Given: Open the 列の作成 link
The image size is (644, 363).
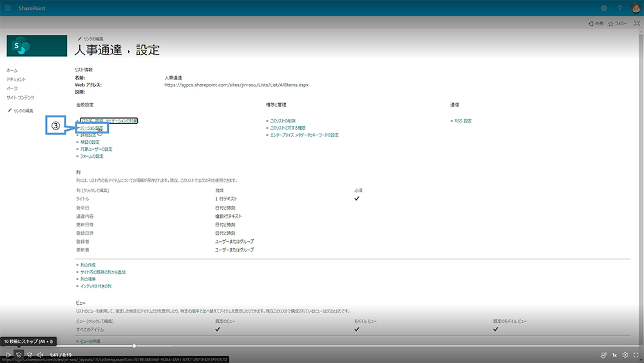Looking at the screenshot, I should tap(88, 265).
